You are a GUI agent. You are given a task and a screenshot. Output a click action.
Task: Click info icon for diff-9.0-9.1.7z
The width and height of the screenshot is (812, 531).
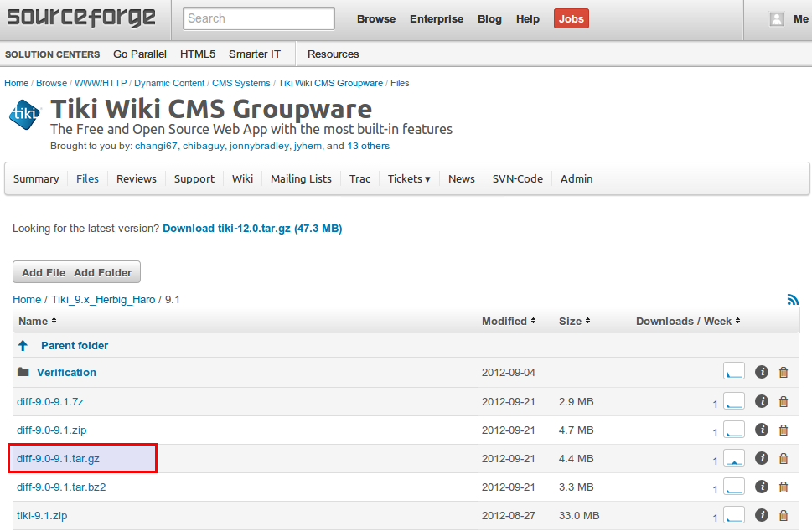[762, 401]
